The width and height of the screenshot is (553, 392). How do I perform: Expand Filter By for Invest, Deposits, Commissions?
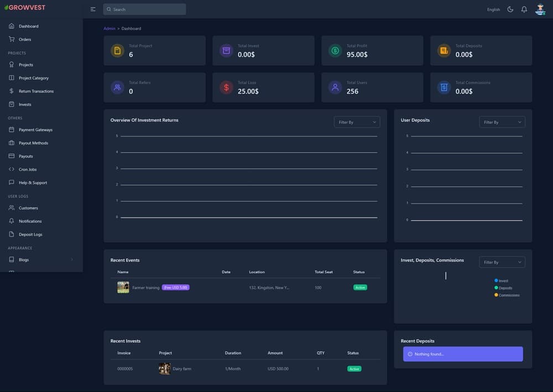502,262
